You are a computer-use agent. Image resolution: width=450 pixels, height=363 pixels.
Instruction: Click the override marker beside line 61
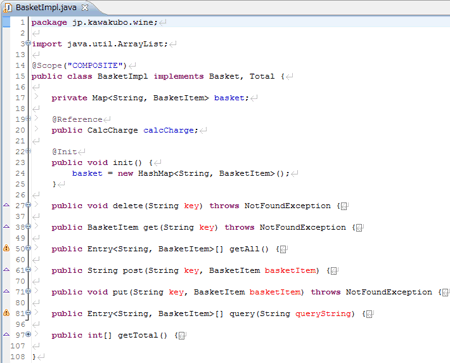point(6,270)
